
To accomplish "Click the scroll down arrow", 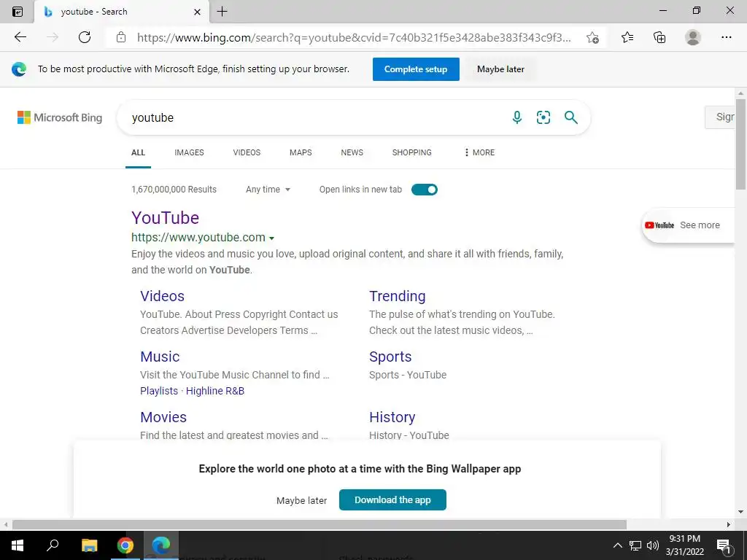I will pos(740,512).
